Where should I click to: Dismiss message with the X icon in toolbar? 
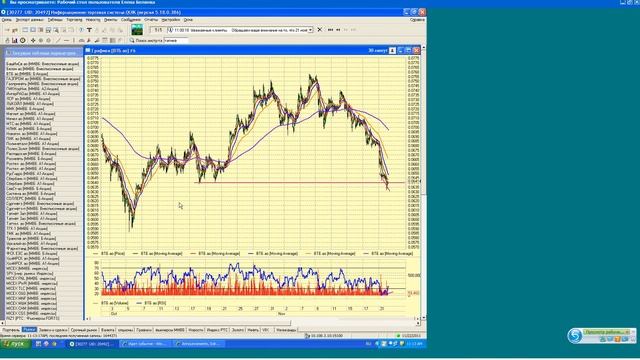click(320, 30)
